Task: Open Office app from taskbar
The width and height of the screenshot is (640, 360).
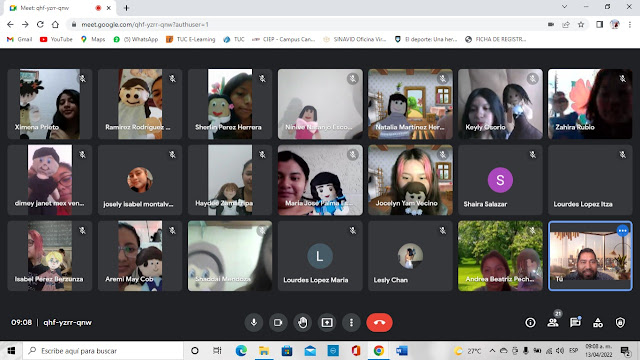Action: tap(356, 351)
